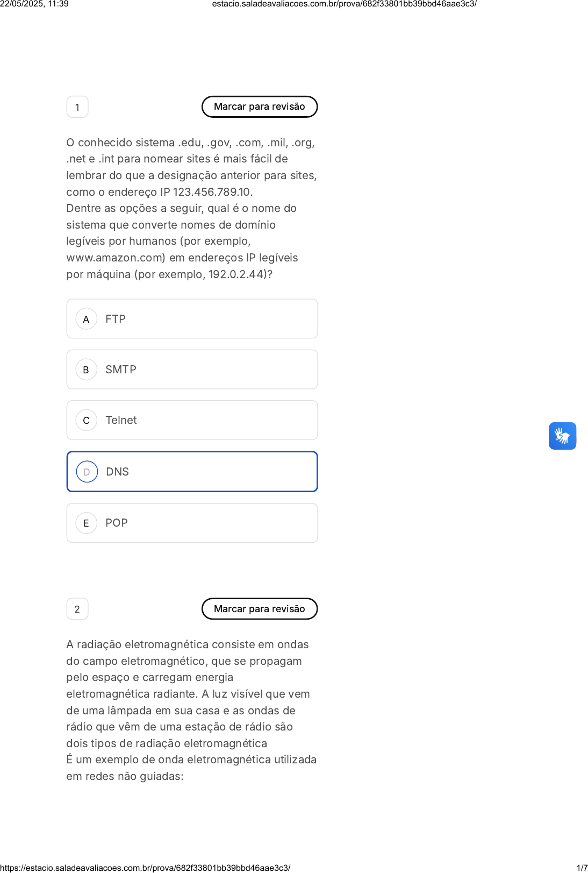The image size is (588, 873).
Task: Choose the FTP answer text
Action: click(116, 319)
